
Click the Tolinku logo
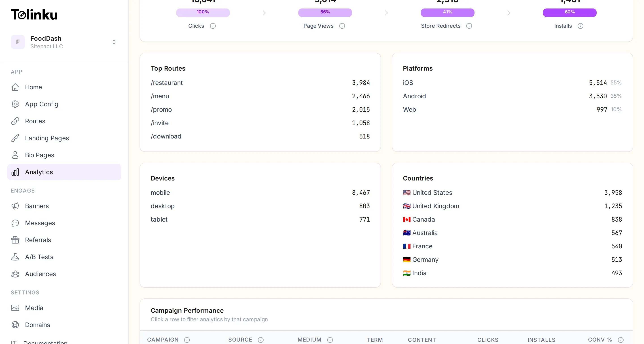point(34,14)
